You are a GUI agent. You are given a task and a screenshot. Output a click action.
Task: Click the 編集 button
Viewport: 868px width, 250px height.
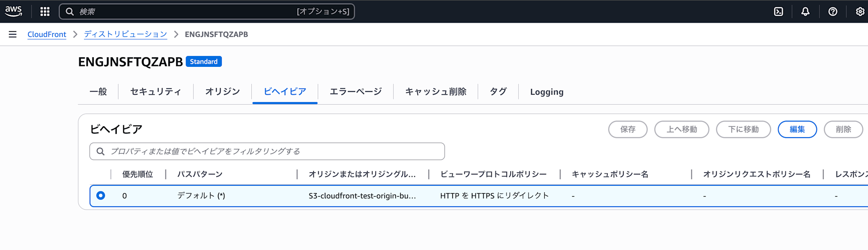tap(797, 129)
